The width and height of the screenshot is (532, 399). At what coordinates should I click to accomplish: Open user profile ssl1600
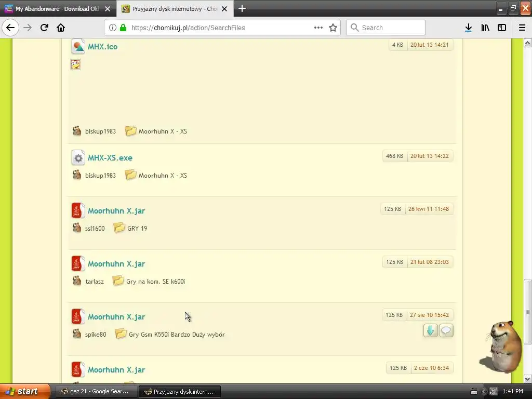pos(95,229)
